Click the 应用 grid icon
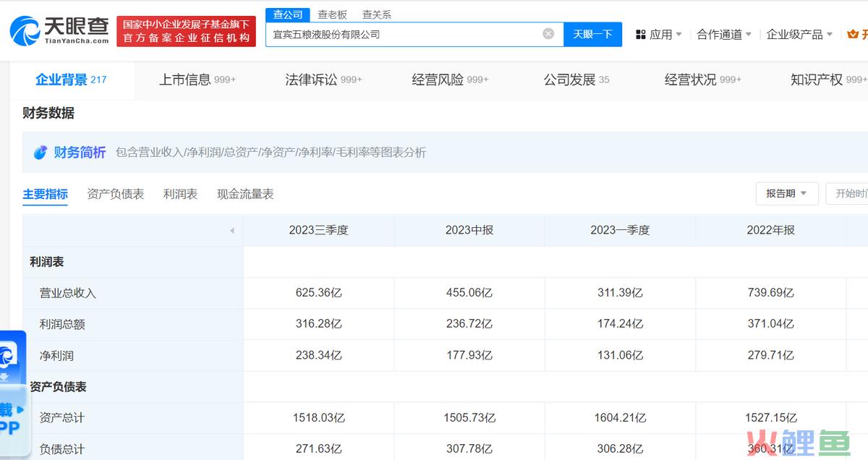Screen dimensions: 868x460 coord(641,35)
